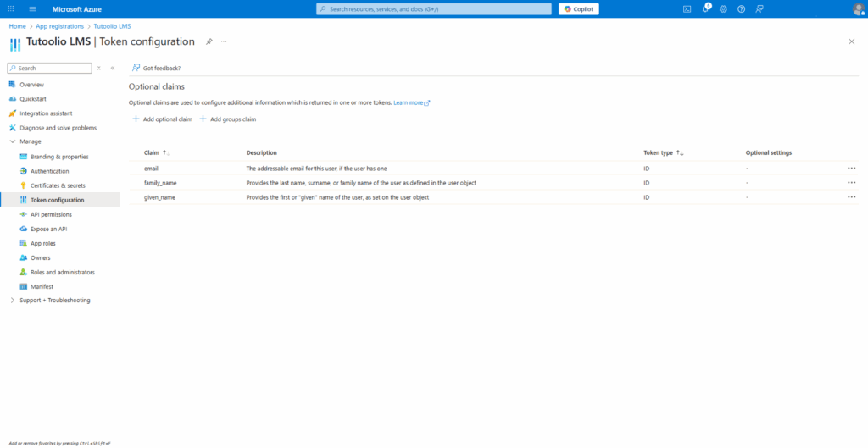Click the top search resources box
The width and height of the screenshot is (868, 448).
(432, 8)
